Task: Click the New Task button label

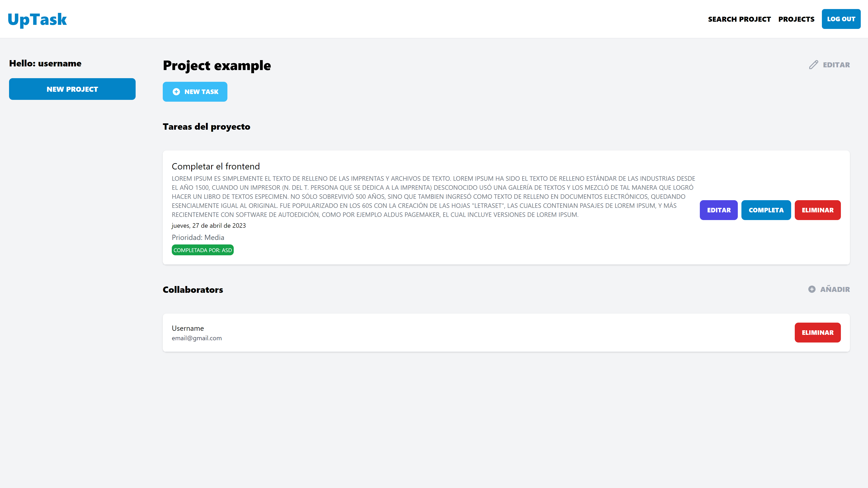Action: pyautogui.click(x=201, y=91)
